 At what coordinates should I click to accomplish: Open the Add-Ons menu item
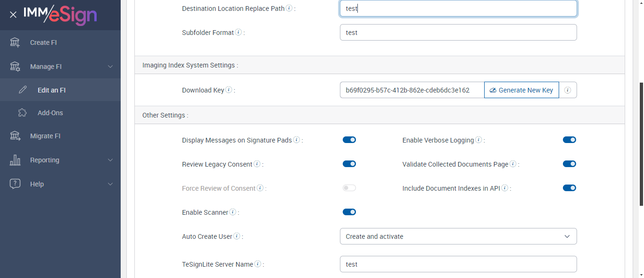click(50, 113)
